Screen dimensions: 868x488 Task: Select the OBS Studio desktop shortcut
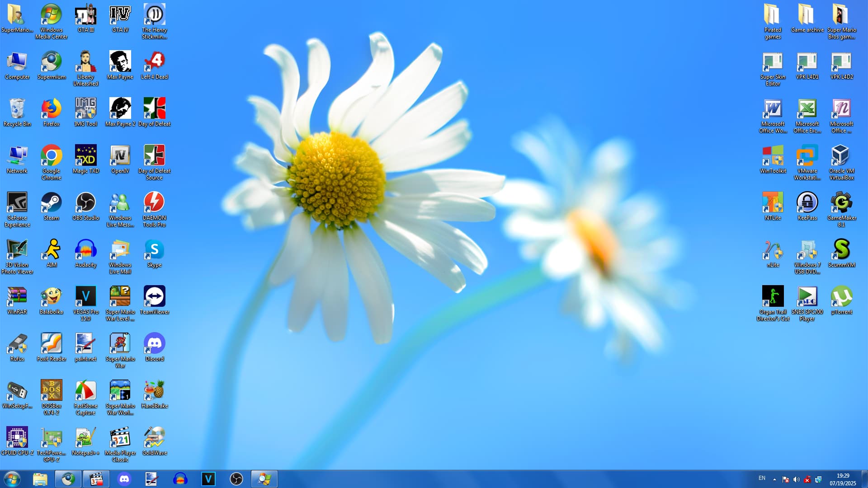click(85, 203)
